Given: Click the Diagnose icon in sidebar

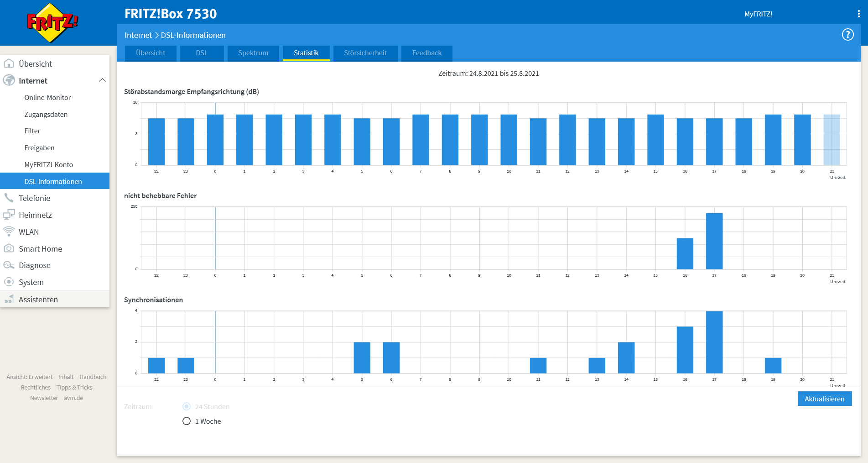Looking at the screenshot, I should (x=9, y=265).
